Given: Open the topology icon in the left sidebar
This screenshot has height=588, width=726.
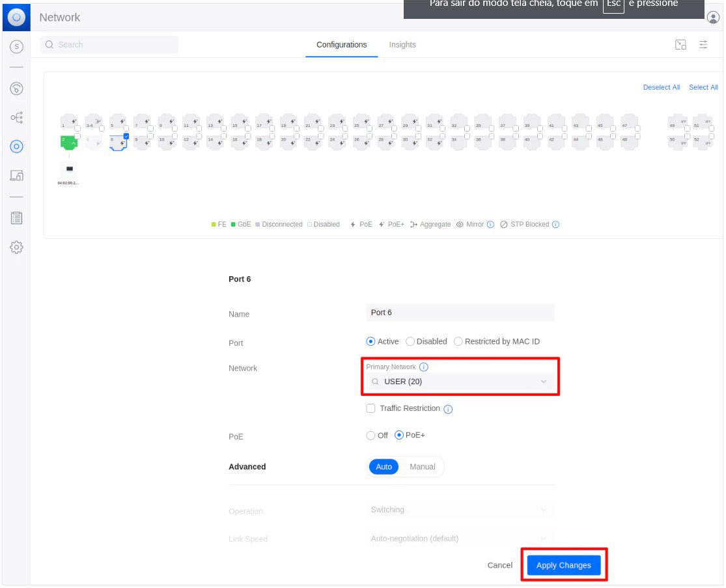Looking at the screenshot, I should tap(17, 118).
